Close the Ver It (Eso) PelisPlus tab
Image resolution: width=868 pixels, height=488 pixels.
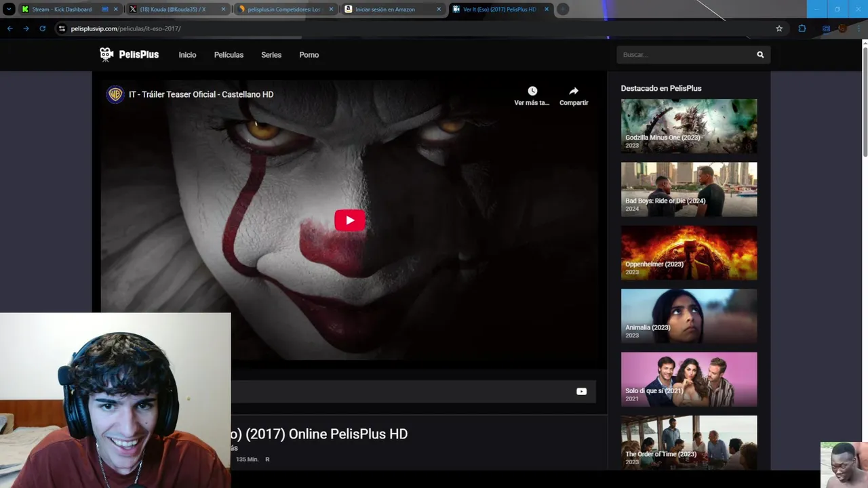[547, 9]
